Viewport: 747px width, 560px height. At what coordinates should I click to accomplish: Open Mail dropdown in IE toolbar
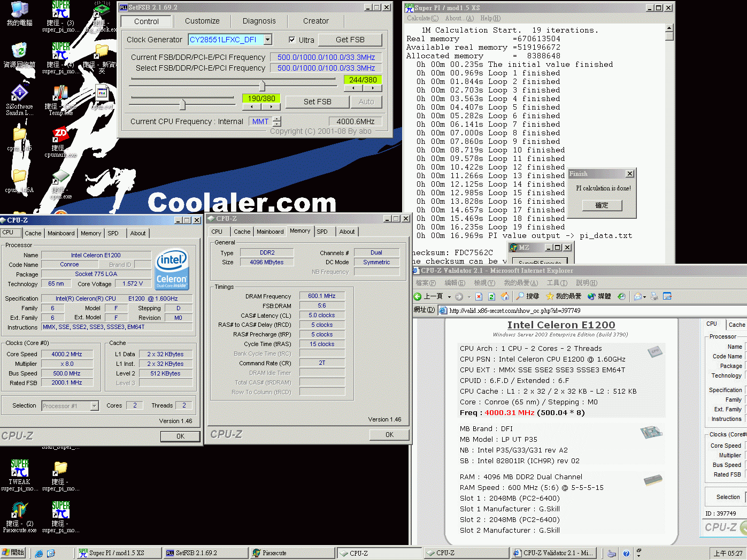coord(644,296)
